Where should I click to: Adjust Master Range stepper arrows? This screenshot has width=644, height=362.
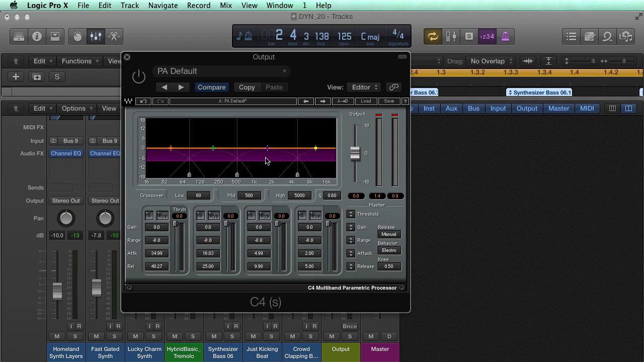coord(351,240)
